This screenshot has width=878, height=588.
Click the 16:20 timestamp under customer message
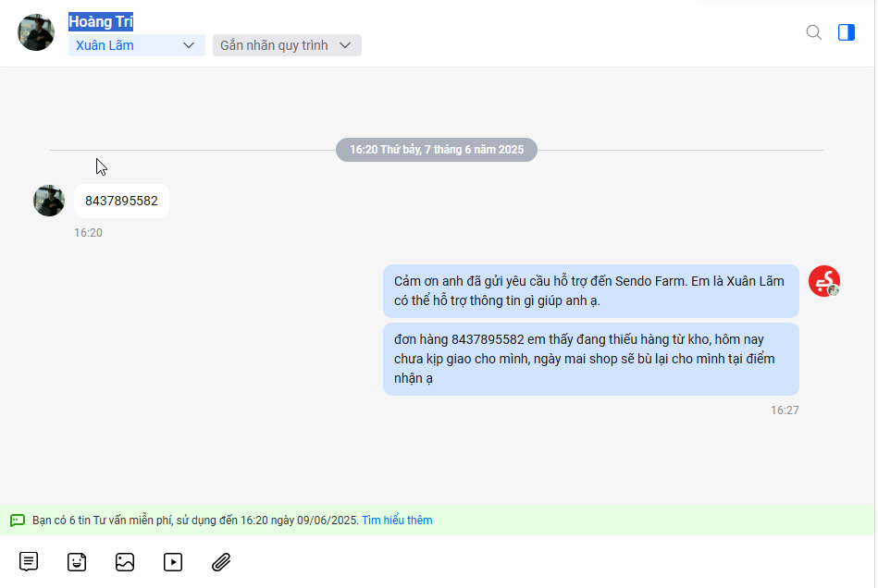88,233
